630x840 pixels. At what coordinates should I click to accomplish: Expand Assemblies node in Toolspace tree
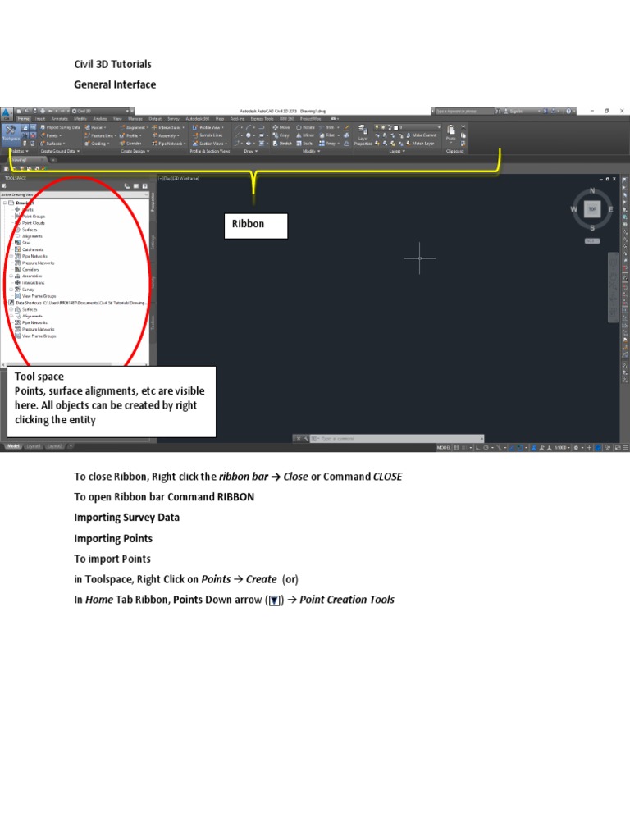coord(11,276)
